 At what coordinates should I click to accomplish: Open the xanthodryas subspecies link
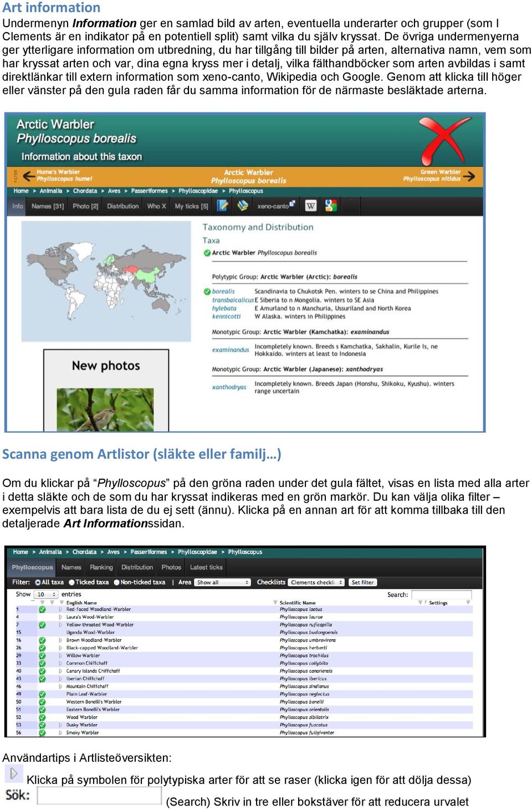point(229,387)
